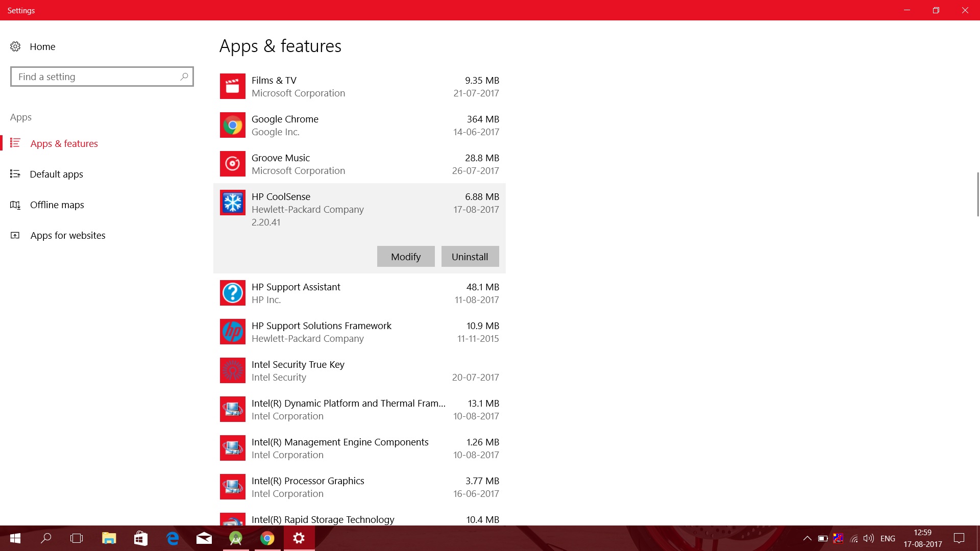Open Task View from taskbar
Screen dimensions: 980x551
77,538
